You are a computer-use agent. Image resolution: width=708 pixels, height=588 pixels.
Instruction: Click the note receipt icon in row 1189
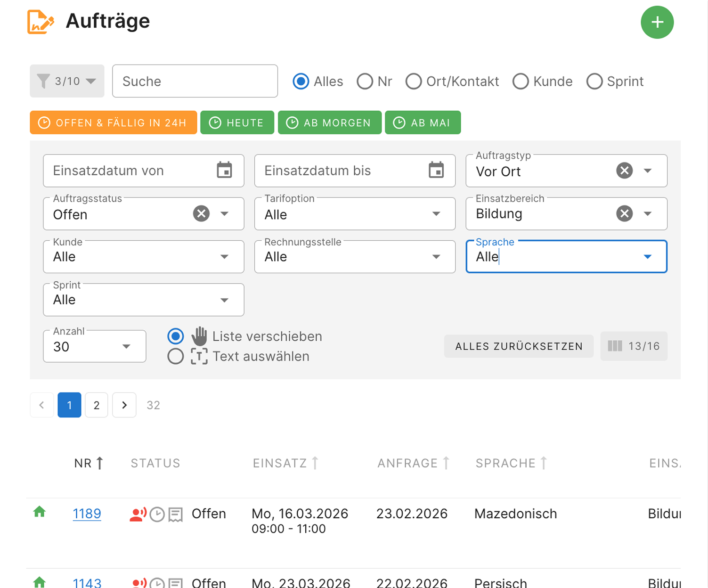point(176,514)
